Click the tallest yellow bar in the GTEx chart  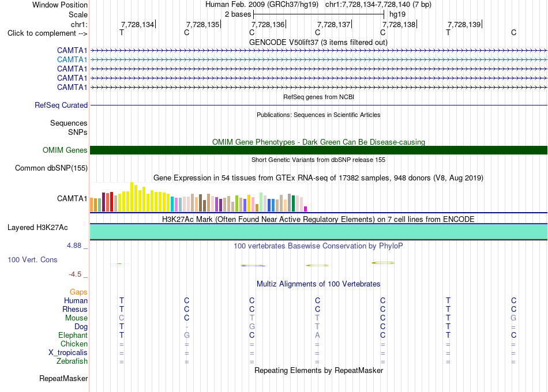(132, 197)
